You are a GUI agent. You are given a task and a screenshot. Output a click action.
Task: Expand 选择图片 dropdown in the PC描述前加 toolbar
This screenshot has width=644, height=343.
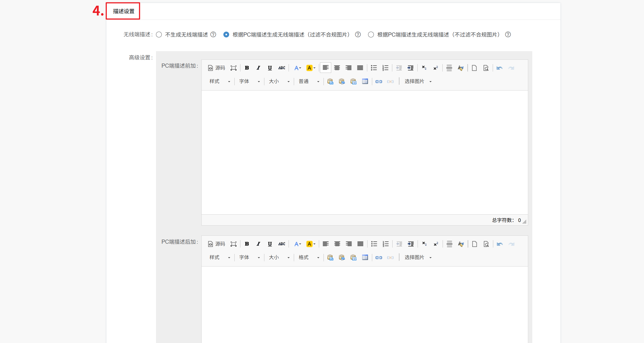click(x=418, y=81)
